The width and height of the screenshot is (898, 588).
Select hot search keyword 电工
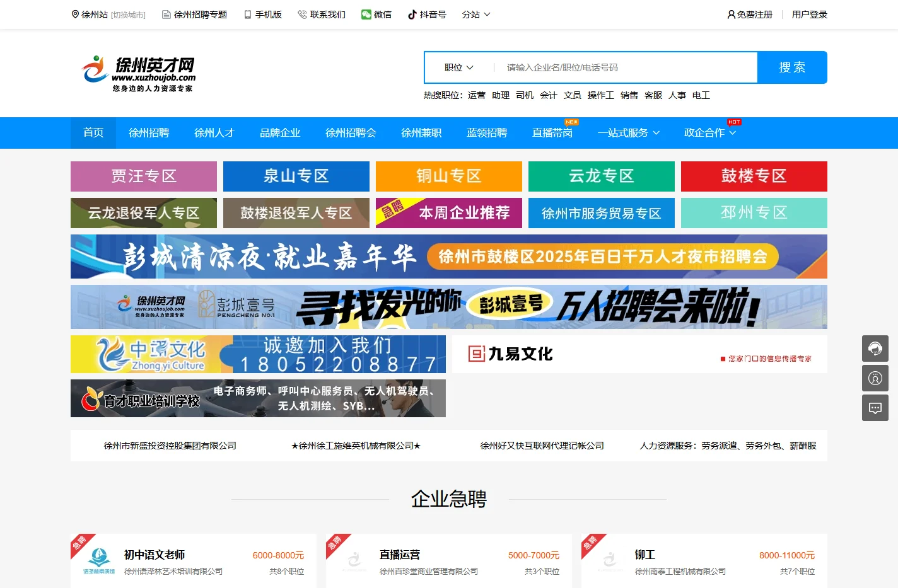pyautogui.click(x=701, y=95)
